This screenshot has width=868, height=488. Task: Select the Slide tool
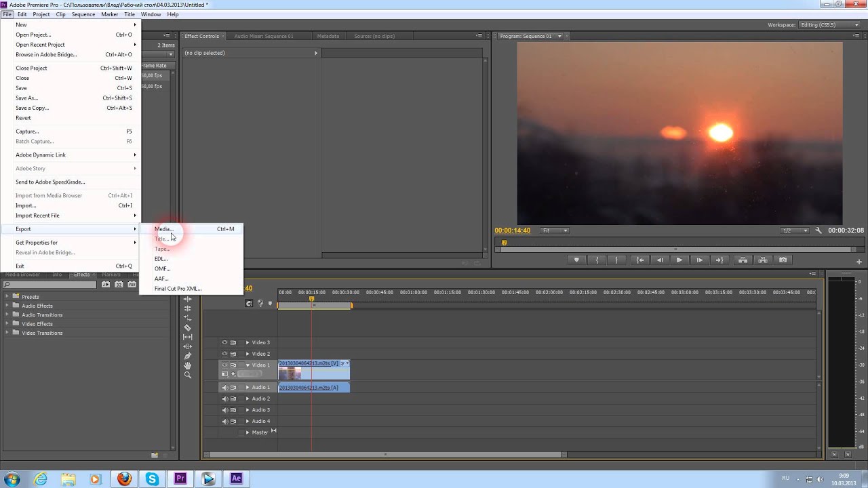pos(188,346)
